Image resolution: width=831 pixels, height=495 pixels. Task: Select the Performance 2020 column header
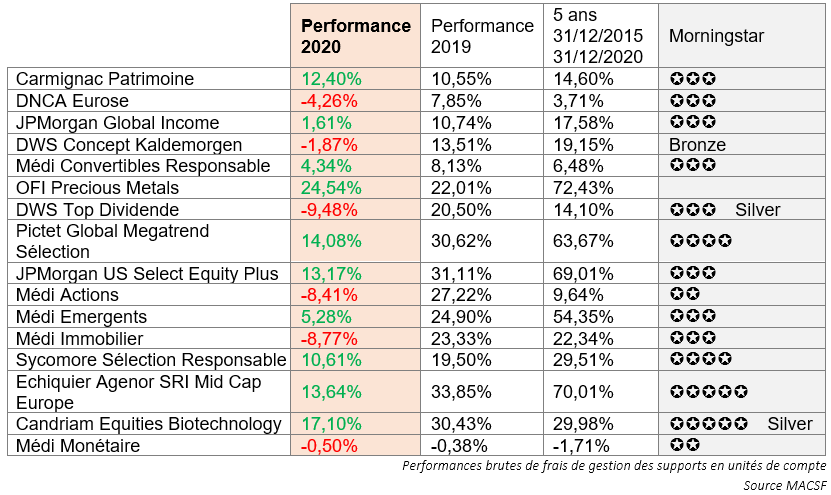click(x=356, y=36)
